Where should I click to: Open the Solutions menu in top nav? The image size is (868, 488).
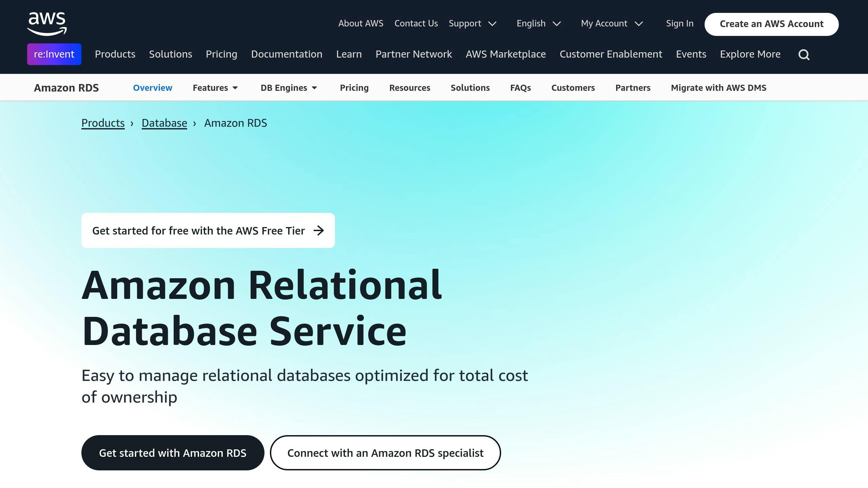(171, 54)
